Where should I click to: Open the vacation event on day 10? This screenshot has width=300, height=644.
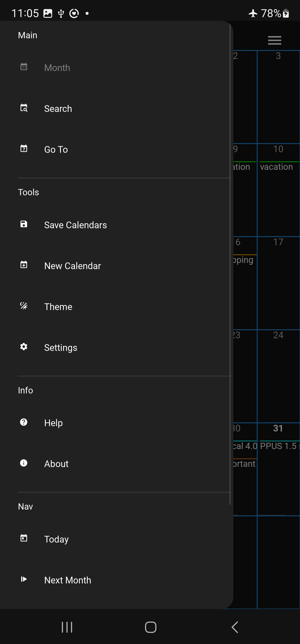click(276, 167)
